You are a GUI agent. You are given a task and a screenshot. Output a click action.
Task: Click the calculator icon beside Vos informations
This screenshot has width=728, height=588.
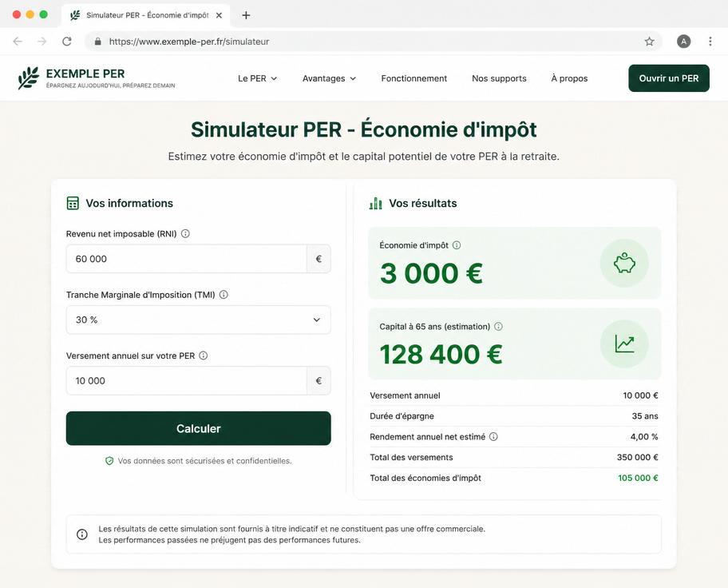[x=73, y=203]
